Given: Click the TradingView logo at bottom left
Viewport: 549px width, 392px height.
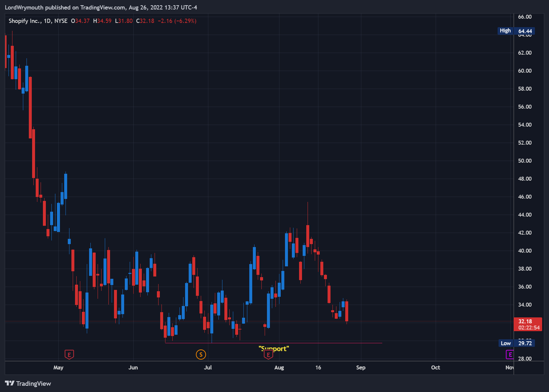Looking at the screenshot, I should pos(28,383).
